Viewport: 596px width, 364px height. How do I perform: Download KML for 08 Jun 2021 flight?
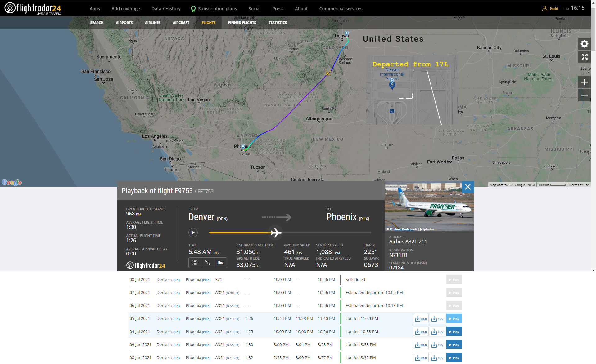(x=421, y=358)
